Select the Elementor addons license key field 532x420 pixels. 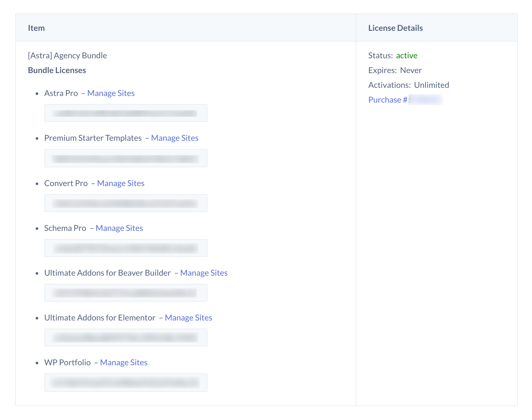click(126, 338)
